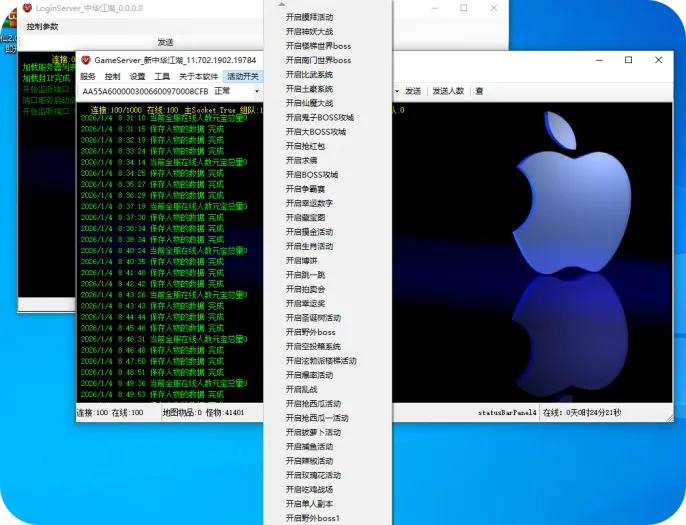Minimize the GameServer window

tap(599, 60)
